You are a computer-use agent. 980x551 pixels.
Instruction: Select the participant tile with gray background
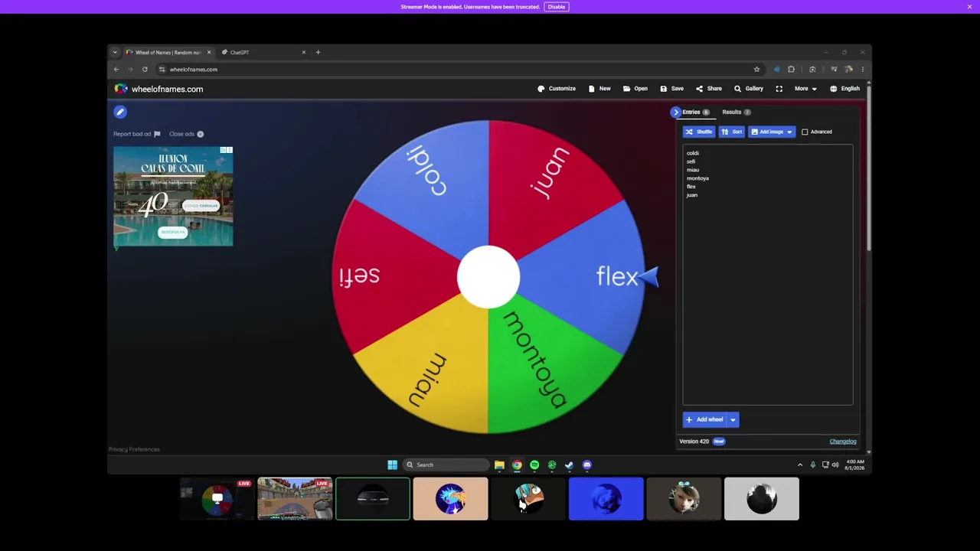click(762, 499)
